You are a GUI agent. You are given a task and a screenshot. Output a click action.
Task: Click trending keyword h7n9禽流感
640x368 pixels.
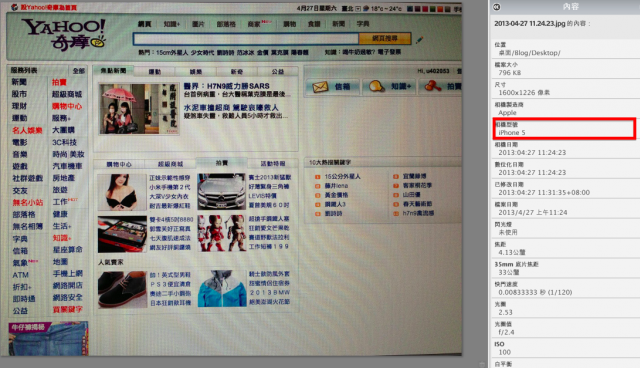418,213
